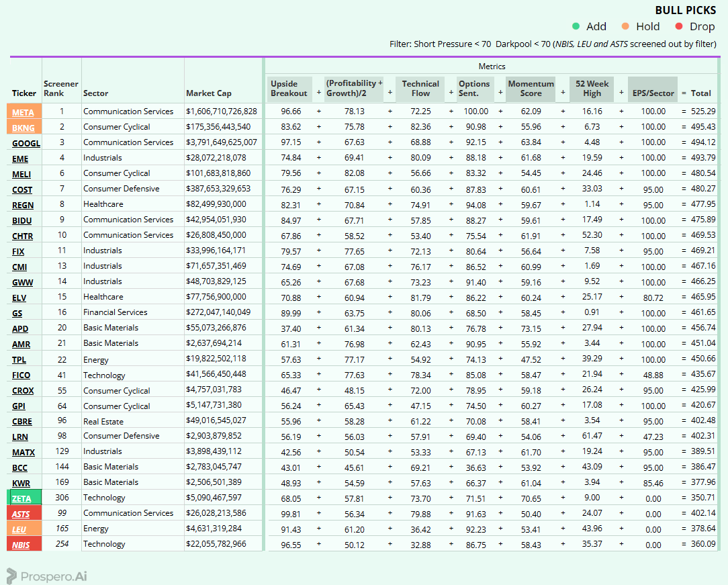This screenshot has width=728, height=585.
Task: Click the red Drop legend dot
Action: click(679, 26)
